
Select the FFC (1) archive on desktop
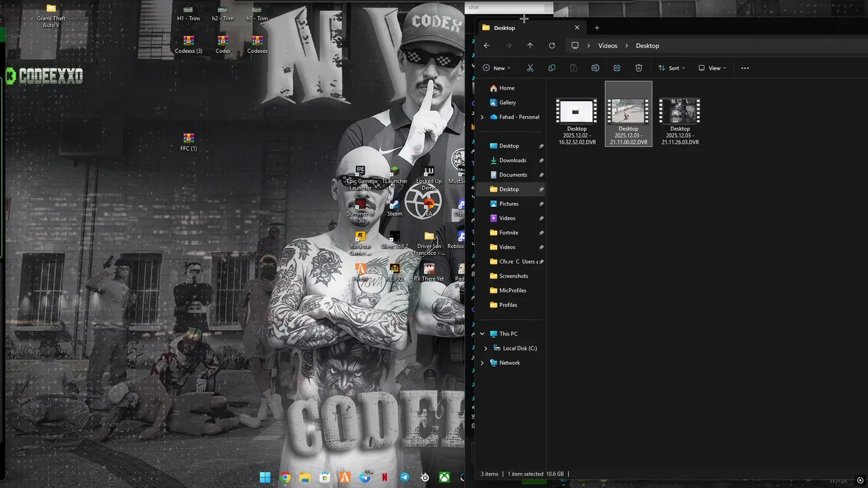click(x=189, y=142)
